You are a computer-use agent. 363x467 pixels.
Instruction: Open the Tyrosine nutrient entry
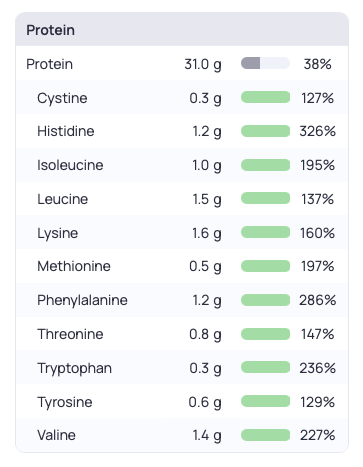click(x=182, y=402)
